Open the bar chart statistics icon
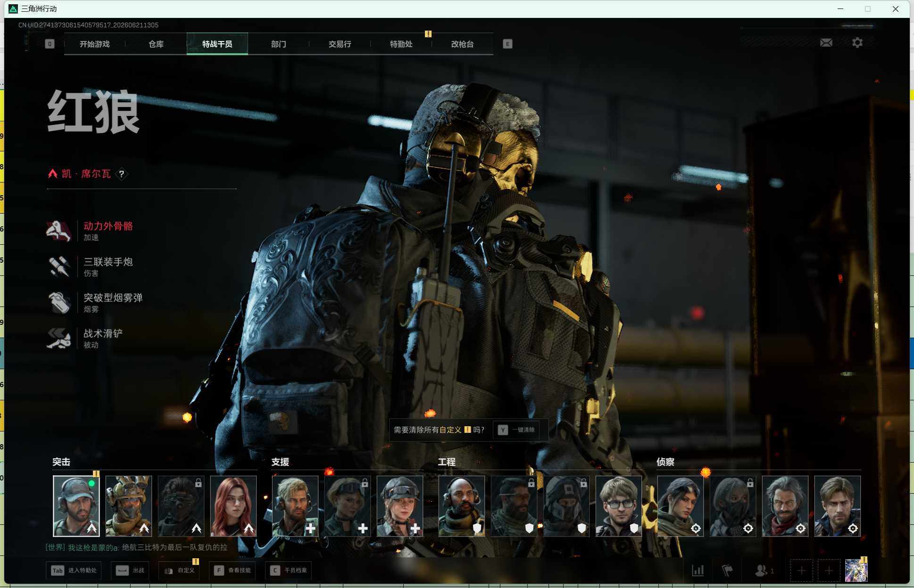 698,571
